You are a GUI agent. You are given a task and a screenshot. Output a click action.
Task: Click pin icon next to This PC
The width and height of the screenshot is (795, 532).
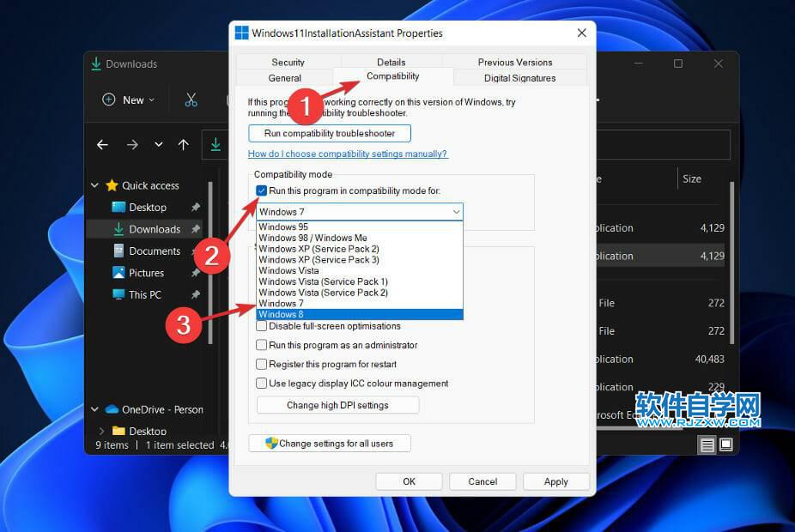coord(195,293)
